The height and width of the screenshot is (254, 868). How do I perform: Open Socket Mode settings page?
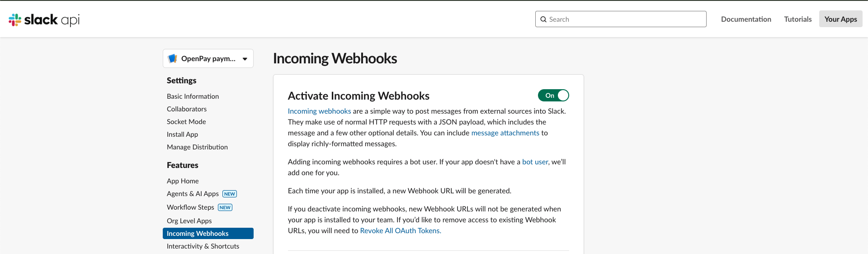click(186, 122)
